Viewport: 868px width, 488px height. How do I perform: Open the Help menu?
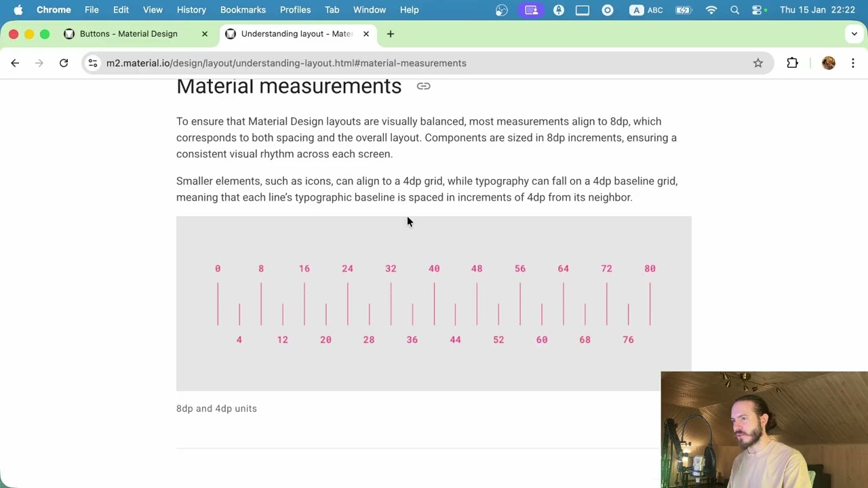(x=409, y=9)
